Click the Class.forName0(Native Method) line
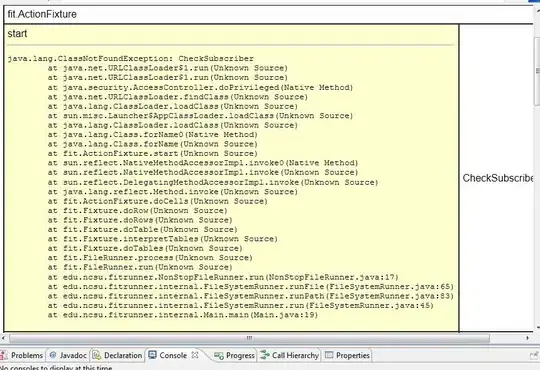 [x=153, y=135]
